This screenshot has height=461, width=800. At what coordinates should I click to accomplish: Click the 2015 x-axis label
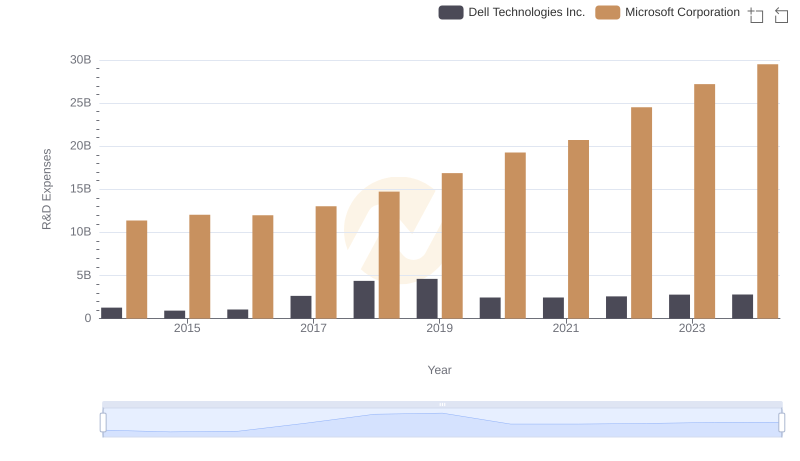point(187,328)
